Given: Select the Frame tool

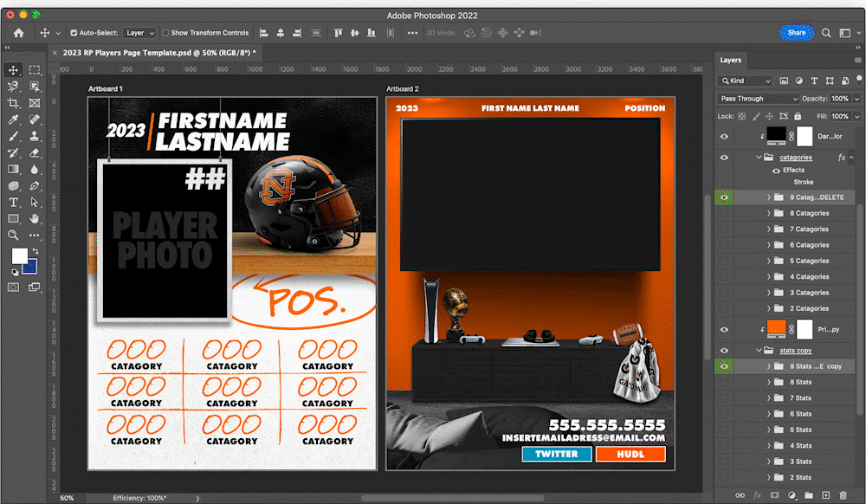Looking at the screenshot, I should (35, 103).
